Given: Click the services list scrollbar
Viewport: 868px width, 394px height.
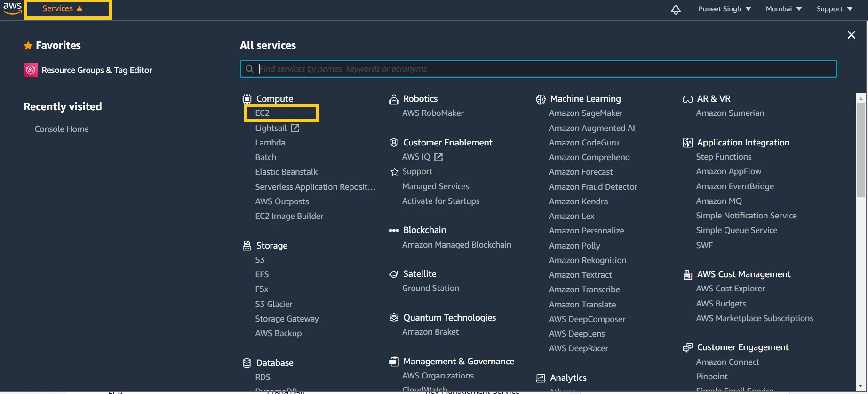Looking at the screenshot, I should pos(861,151).
